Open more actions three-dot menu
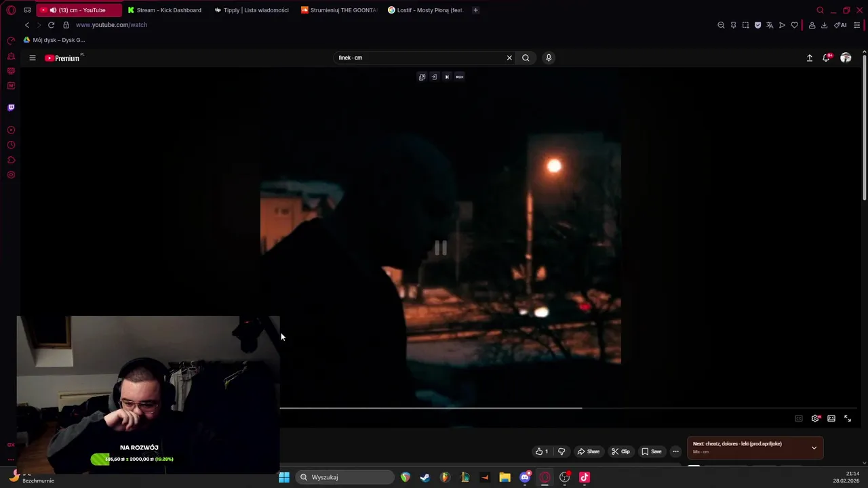The width and height of the screenshot is (868, 488). point(675,451)
